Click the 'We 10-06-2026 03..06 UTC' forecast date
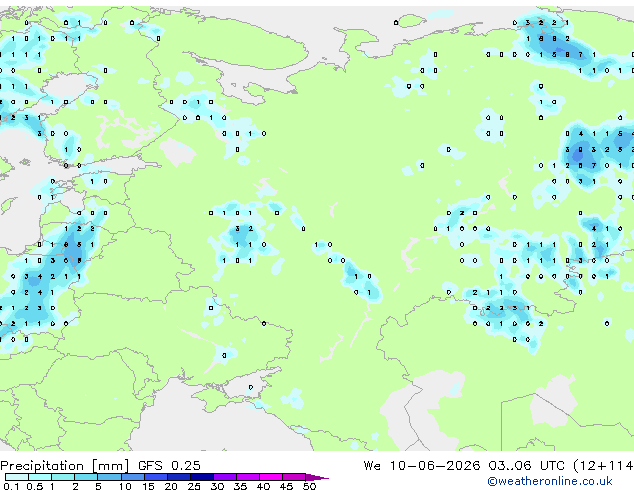Image resolution: width=634 pixels, height=490 pixels. pos(464,466)
